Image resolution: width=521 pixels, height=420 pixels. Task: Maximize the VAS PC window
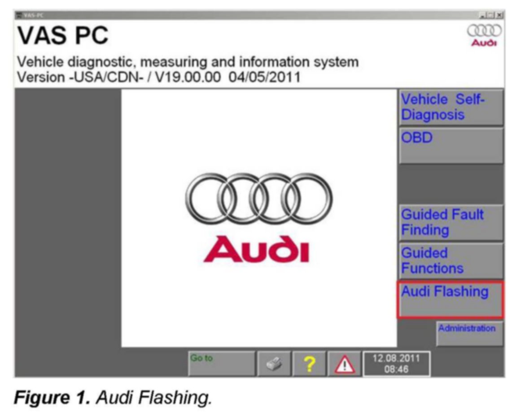490,15
